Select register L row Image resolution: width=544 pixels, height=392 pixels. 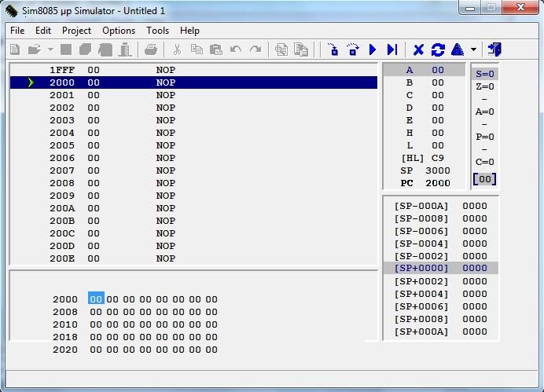click(x=425, y=145)
